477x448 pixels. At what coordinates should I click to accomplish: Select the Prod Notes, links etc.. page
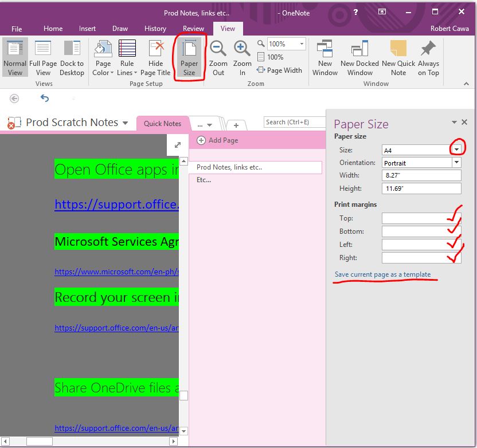[256, 167]
